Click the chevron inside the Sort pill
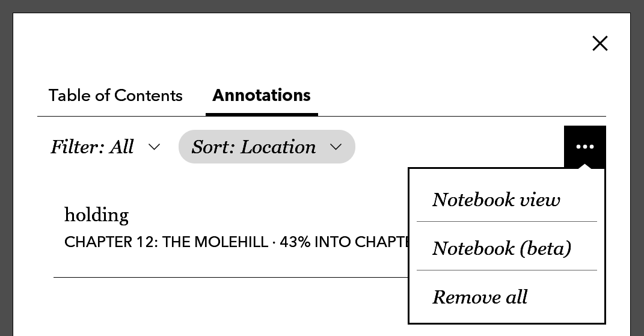 (x=336, y=147)
